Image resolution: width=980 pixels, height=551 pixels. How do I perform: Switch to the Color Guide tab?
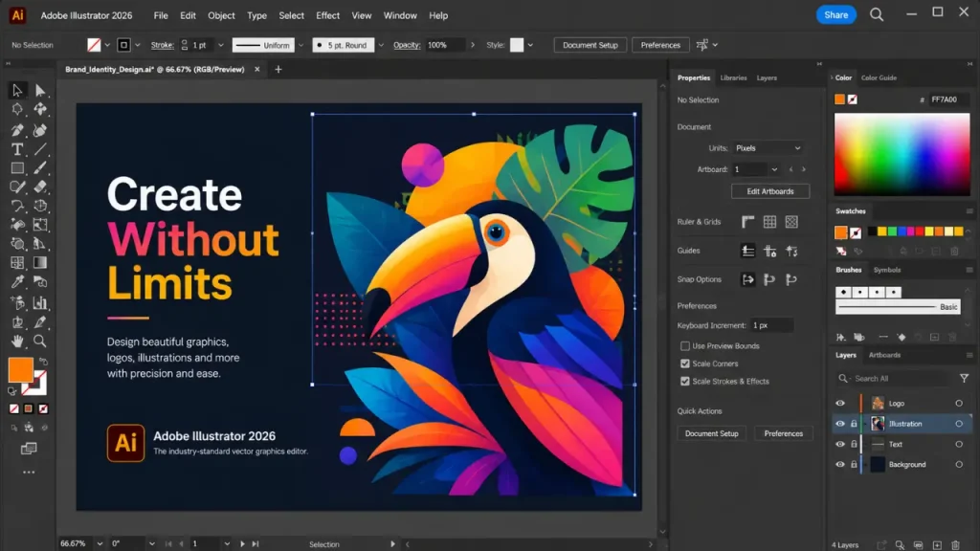coord(879,78)
